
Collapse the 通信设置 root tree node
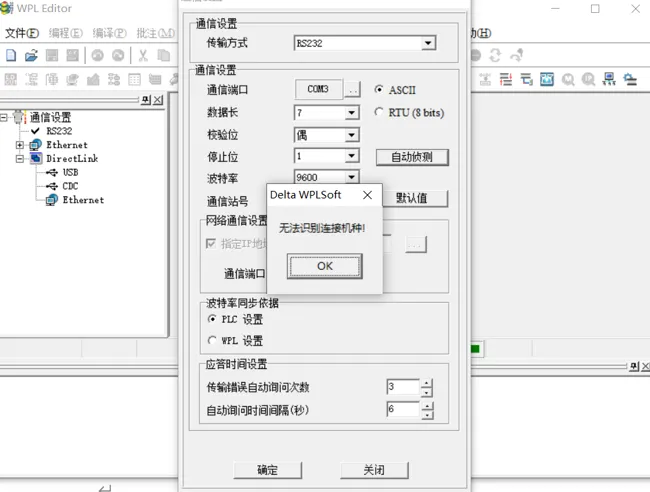click(3, 117)
